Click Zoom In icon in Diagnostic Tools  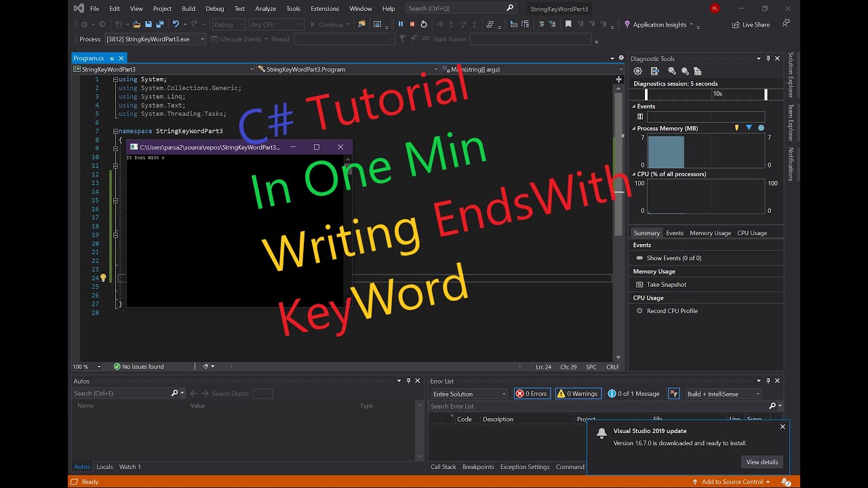672,71
